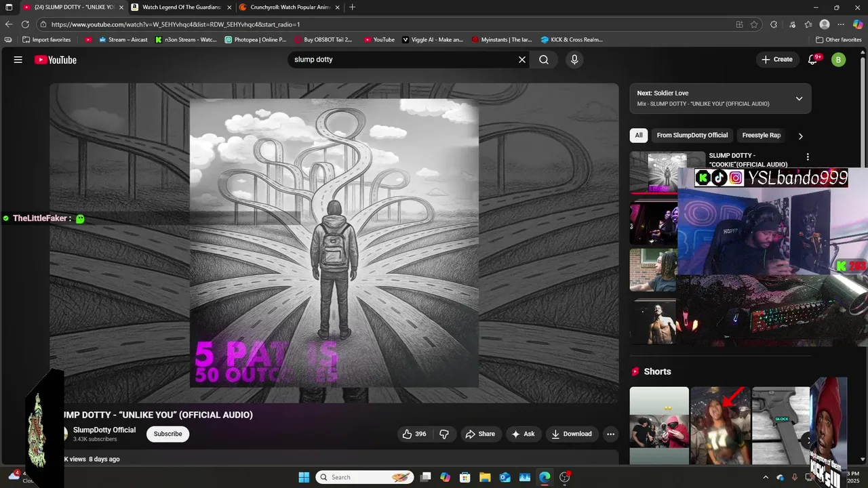868x488 pixels.
Task: Open the Windows Start menu
Action: pos(304,477)
